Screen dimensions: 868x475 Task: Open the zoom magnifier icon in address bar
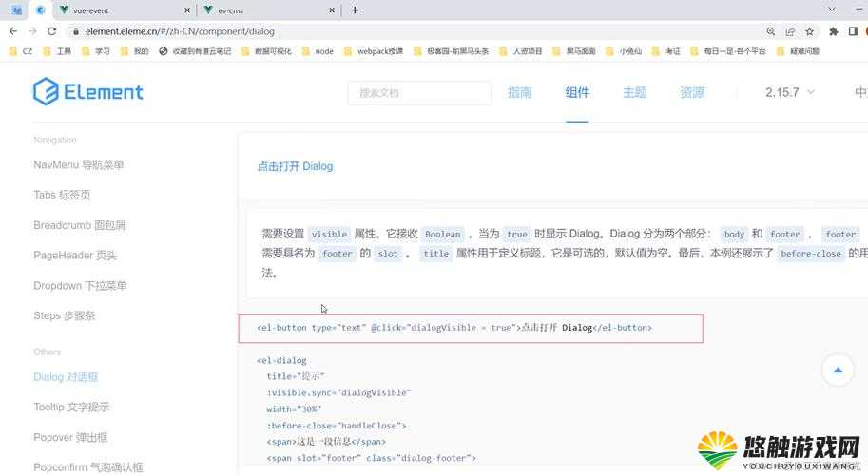771,31
